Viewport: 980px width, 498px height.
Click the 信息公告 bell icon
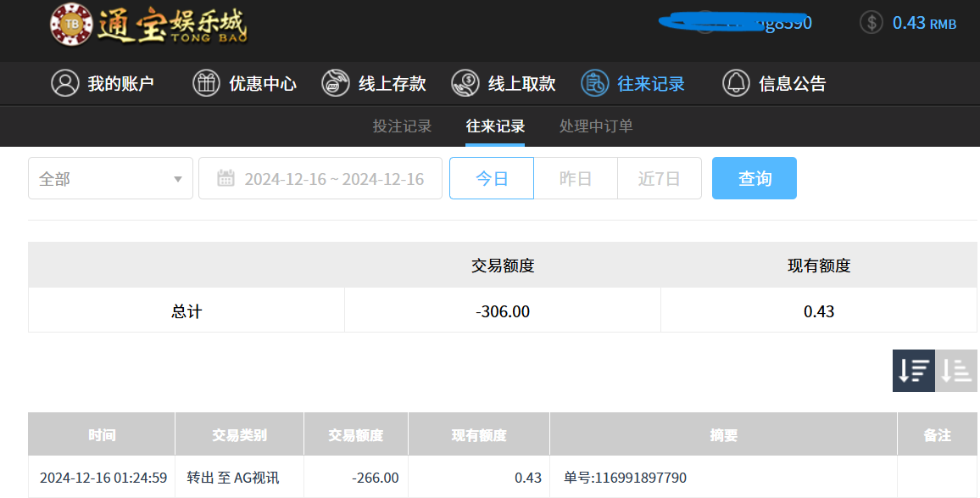click(736, 83)
